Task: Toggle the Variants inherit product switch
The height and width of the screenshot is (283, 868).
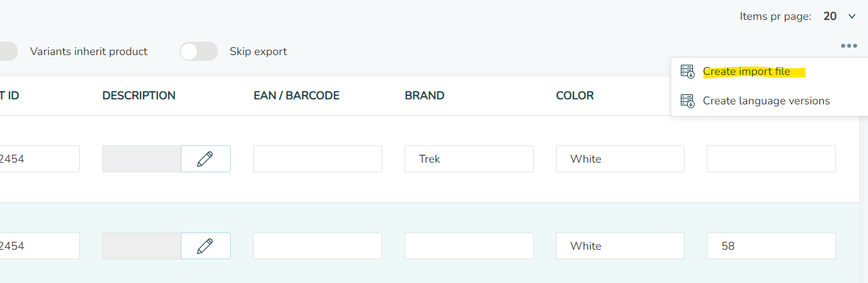Action: click(x=8, y=51)
